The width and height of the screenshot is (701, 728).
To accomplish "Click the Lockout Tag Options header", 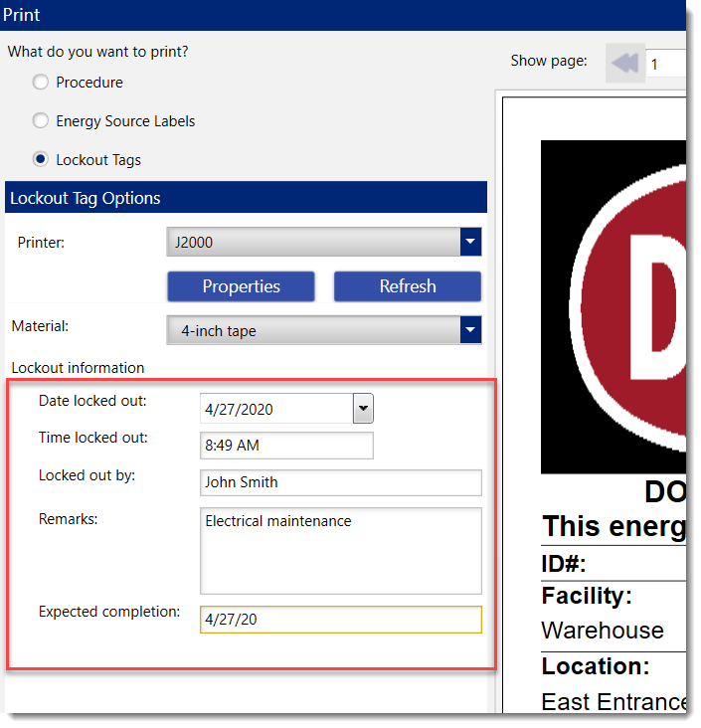I will (246, 197).
